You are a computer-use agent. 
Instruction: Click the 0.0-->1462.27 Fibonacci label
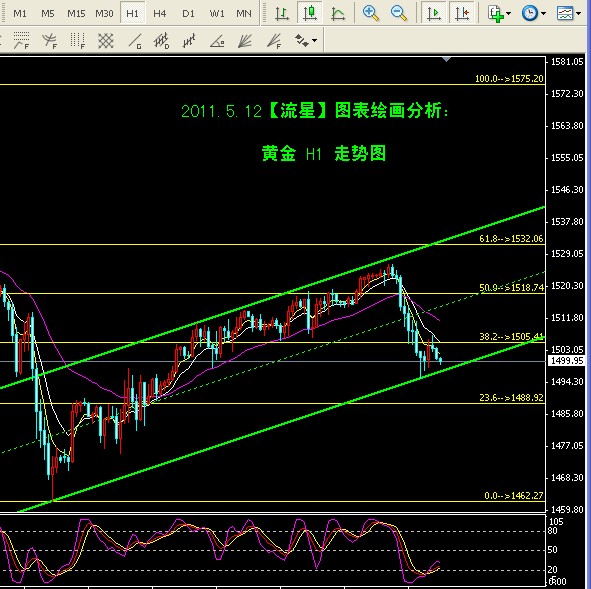coord(514,496)
